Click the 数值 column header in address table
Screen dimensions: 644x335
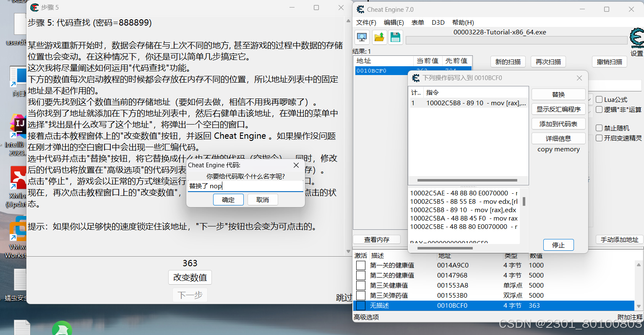pyautogui.click(x=536, y=256)
